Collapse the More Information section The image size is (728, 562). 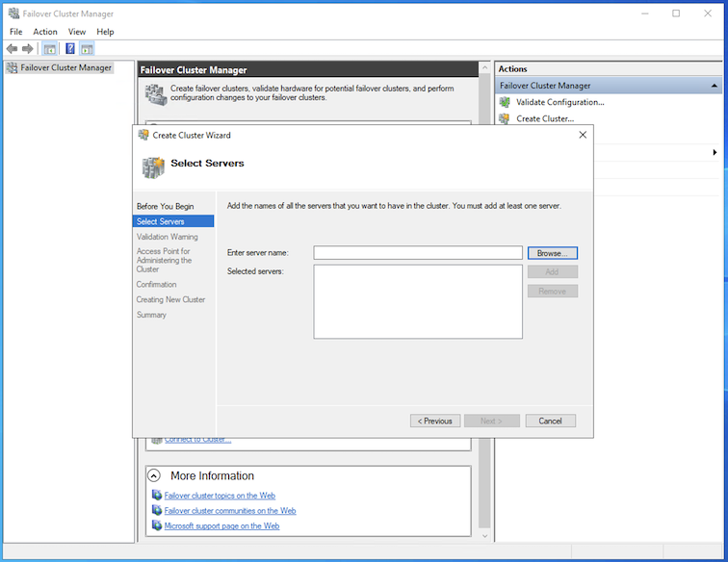tap(154, 475)
